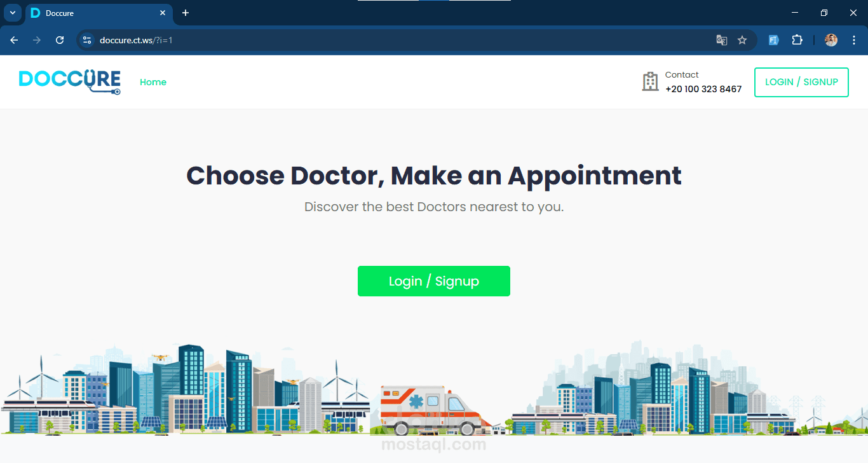Close the Doccure tab
The image size is (868, 463).
coord(163,13)
